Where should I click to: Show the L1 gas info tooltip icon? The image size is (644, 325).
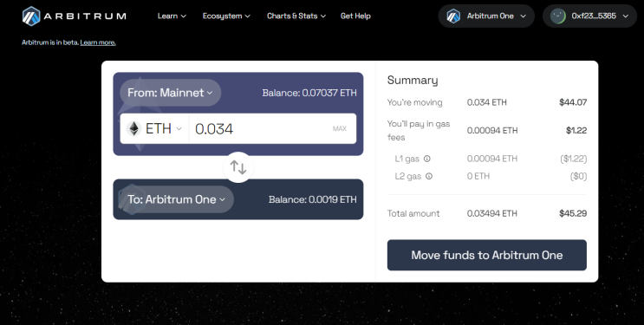pos(427,159)
